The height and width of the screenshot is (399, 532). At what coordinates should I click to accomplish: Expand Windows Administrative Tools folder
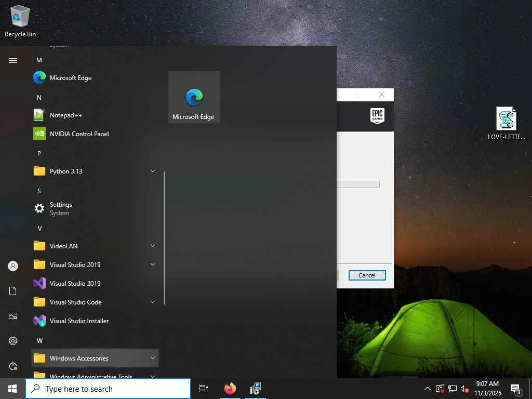click(x=95, y=374)
